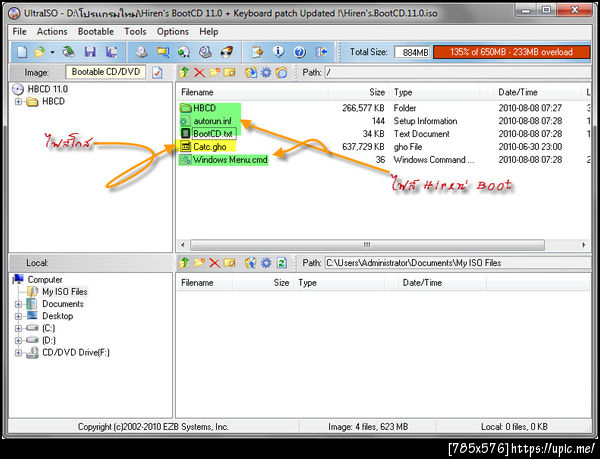Click the Add Files icon in main toolbar
Image resolution: width=600 pixels, height=459 pixels.
[x=258, y=52]
